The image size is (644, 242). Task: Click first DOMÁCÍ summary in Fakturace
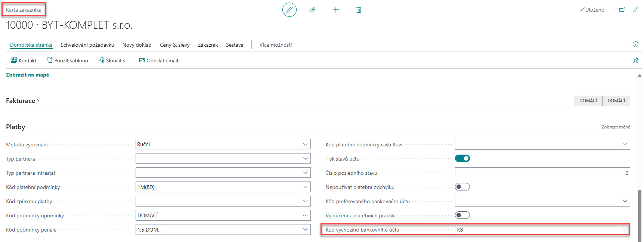(588, 100)
